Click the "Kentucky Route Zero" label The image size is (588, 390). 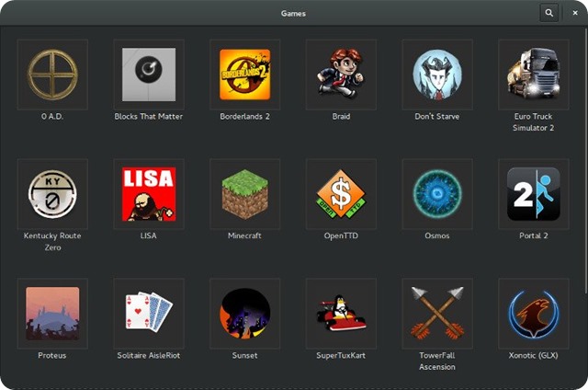52,241
